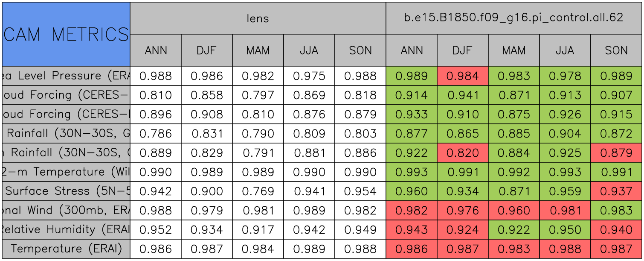The height and width of the screenshot is (261, 644).
Task: Click the CAM METRICS header cell
Action: (66, 34)
